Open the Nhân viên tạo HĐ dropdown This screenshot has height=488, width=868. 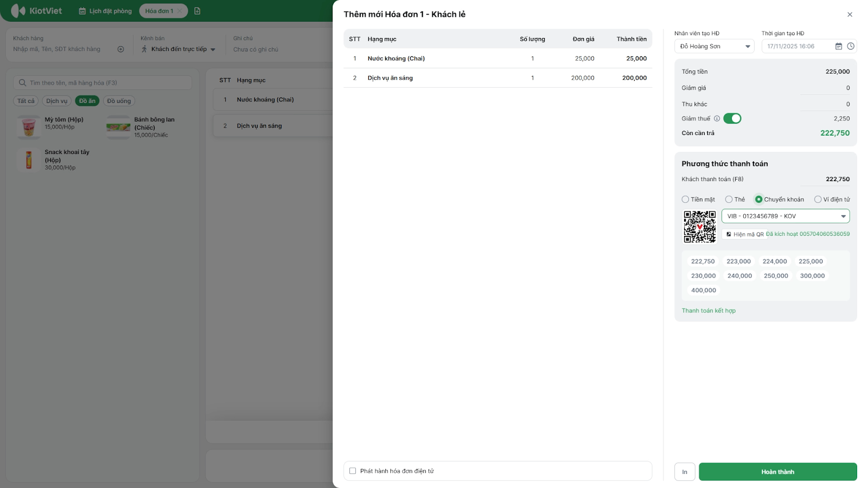pyautogui.click(x=714, y=47)
